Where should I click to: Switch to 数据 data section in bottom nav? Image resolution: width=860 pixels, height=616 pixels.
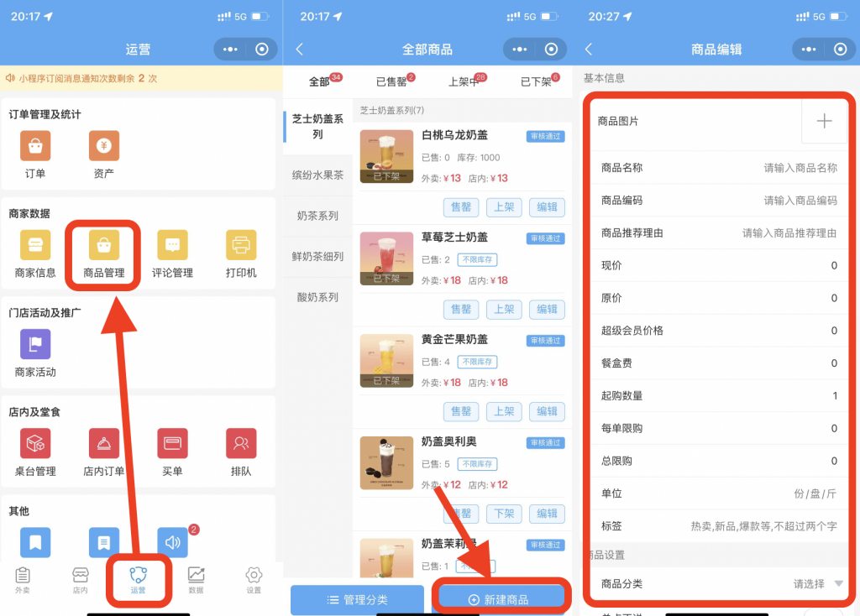tap(196, 578)
